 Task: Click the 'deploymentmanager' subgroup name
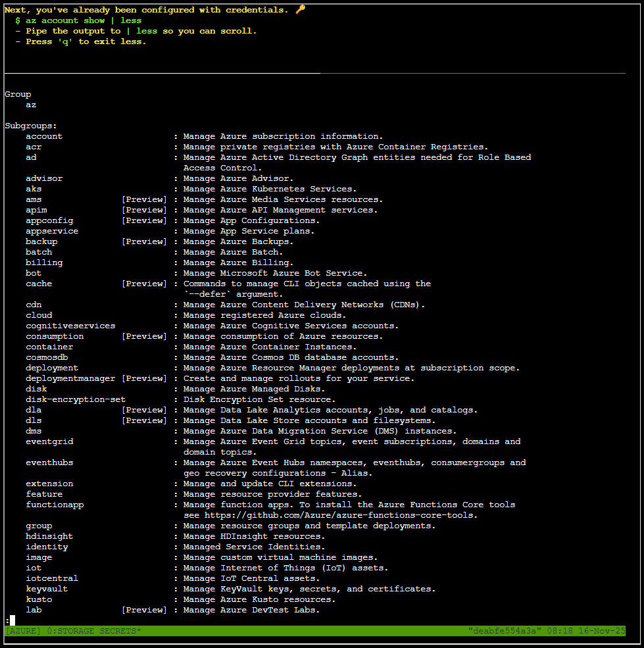tap(70, 378)
